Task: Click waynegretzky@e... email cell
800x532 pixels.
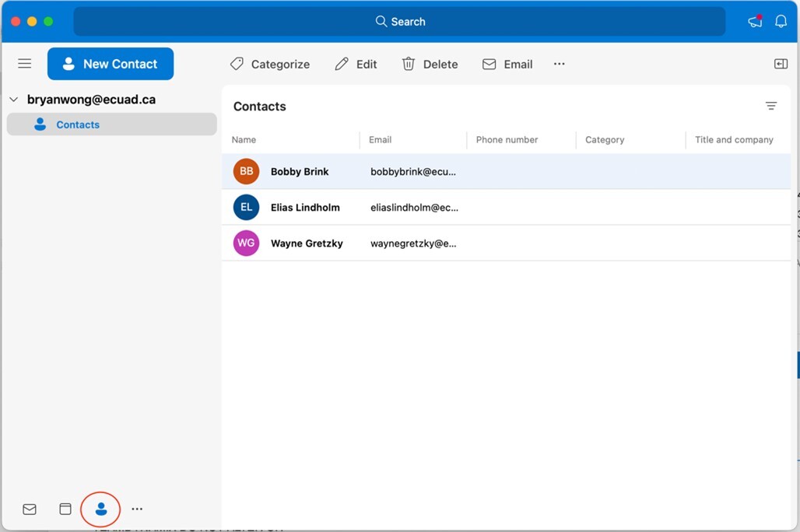Action: tap(413, 243)
